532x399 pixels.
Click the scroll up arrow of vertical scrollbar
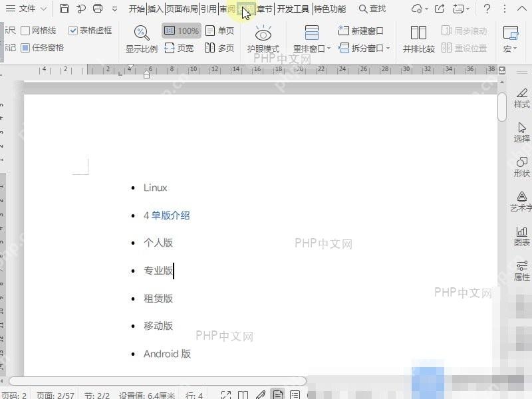[x=502, y=82]
